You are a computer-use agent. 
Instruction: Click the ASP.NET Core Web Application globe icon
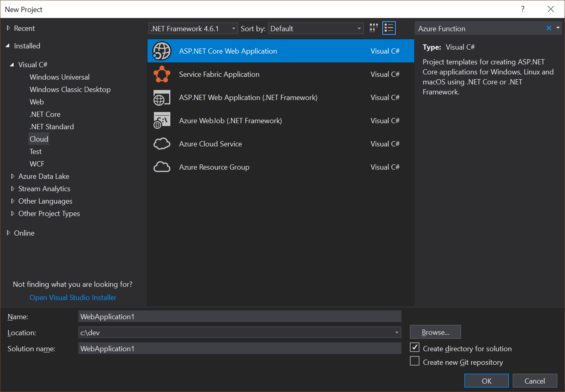coord(162,51)
